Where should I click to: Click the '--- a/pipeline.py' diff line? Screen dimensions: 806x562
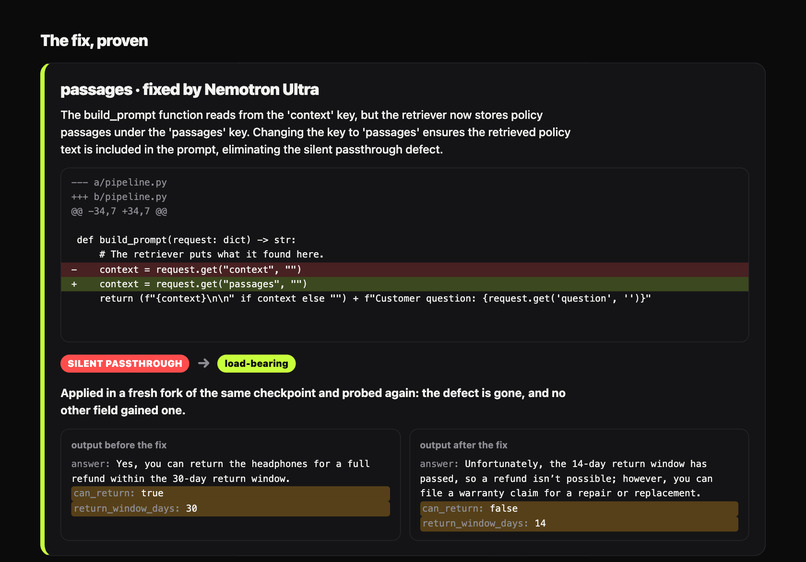(119, 182)
